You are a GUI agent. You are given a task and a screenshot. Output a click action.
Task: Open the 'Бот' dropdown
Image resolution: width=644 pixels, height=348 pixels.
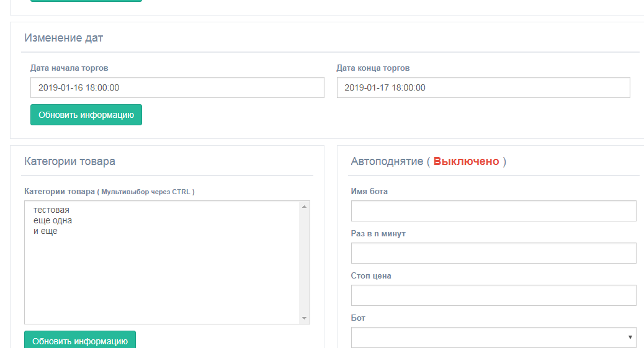[493, 337]
